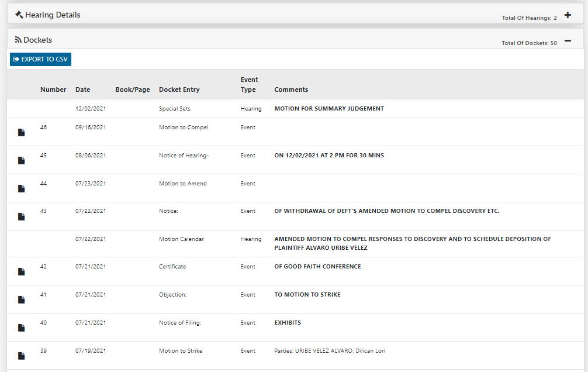The width and height of the screenshot is (588, 372).
Task: Click MOTION FOR SUMMARY JUDGEMENT comment
Action: coord(329,108)
